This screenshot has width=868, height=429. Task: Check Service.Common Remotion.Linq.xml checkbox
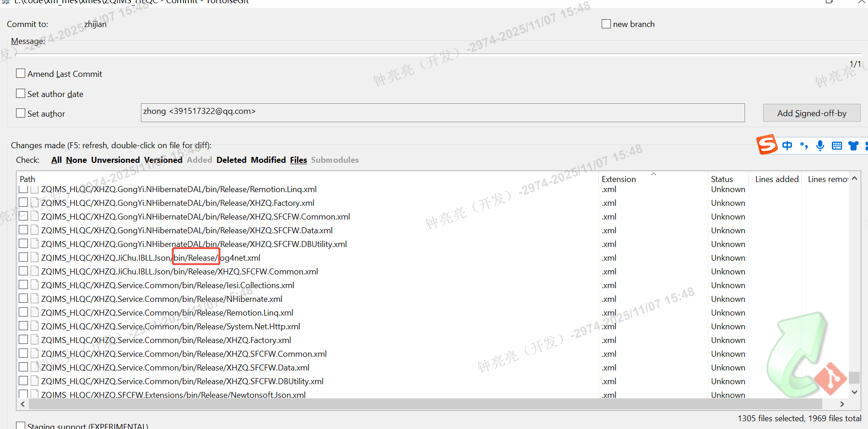click(23, 312)
